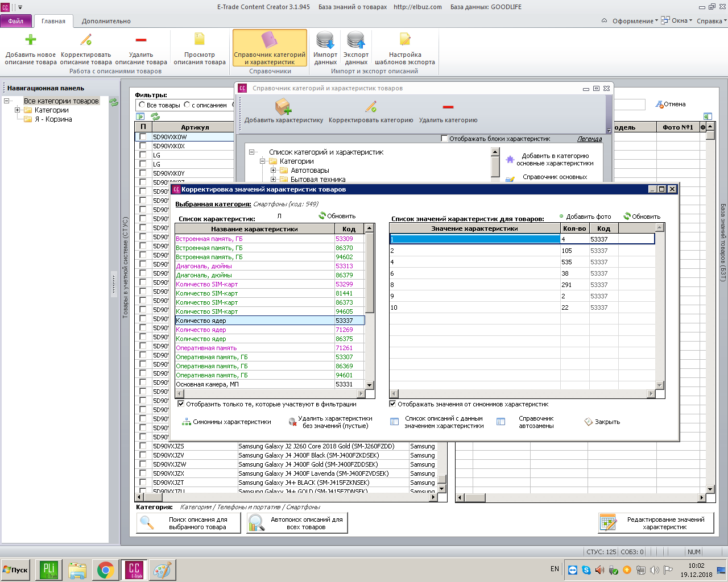The image size is (728, 582).
Task: Check the row checkbox for article 5D90VXK0W
Action: coord(143,137)
